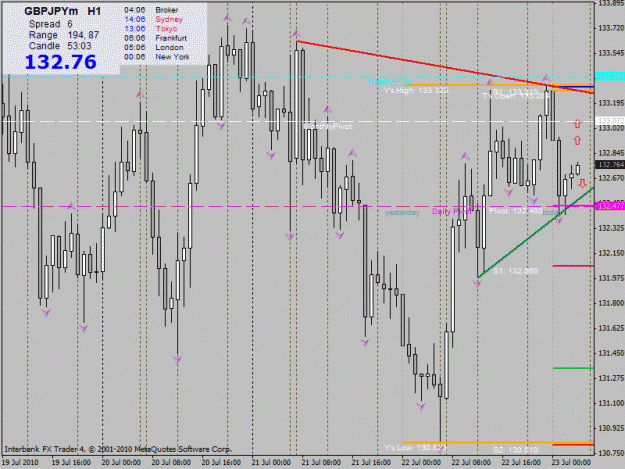Click the 22 Jul 16:00 time label
625x469 pixels.
[x=521, y=462]
